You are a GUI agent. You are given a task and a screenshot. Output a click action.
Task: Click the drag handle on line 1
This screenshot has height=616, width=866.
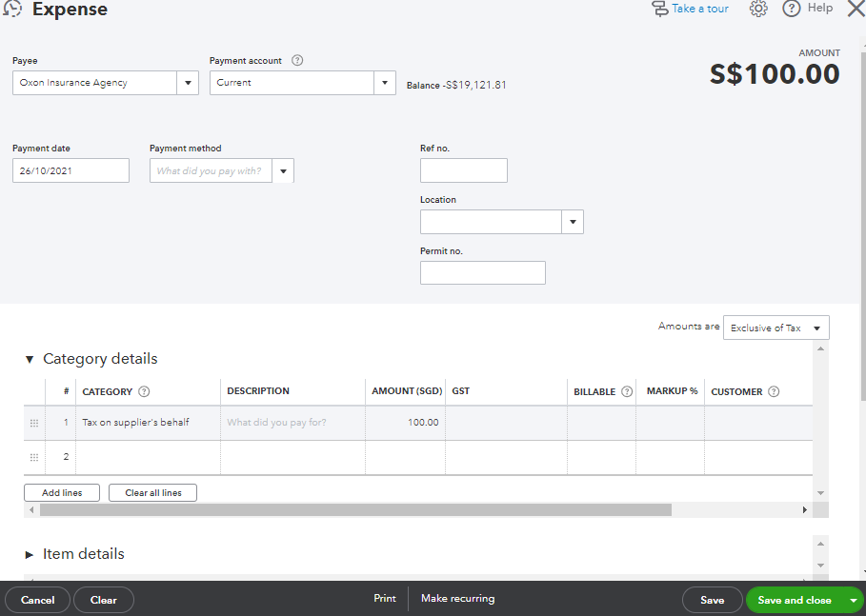tap(34, 421)
